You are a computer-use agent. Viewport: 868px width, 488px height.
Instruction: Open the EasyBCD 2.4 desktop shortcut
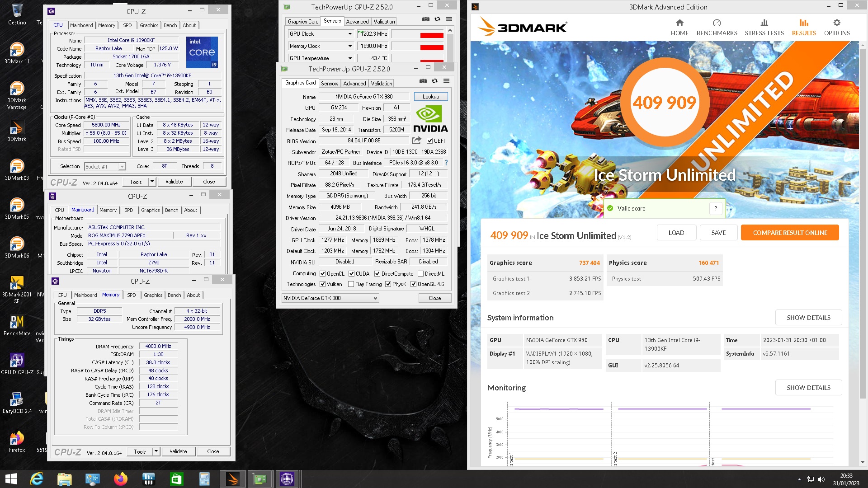tap(17, 403)
